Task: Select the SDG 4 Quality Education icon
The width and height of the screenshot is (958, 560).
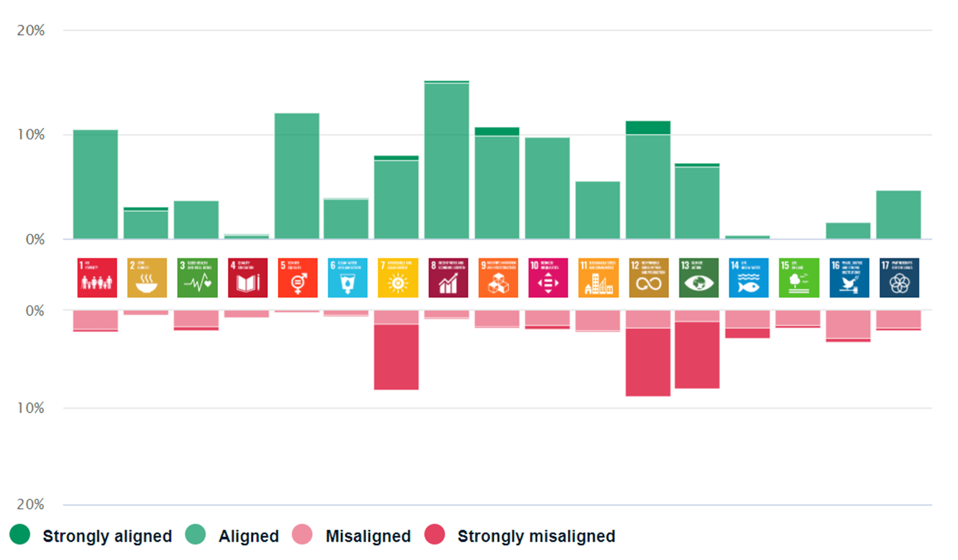Action: click(247, 277)
